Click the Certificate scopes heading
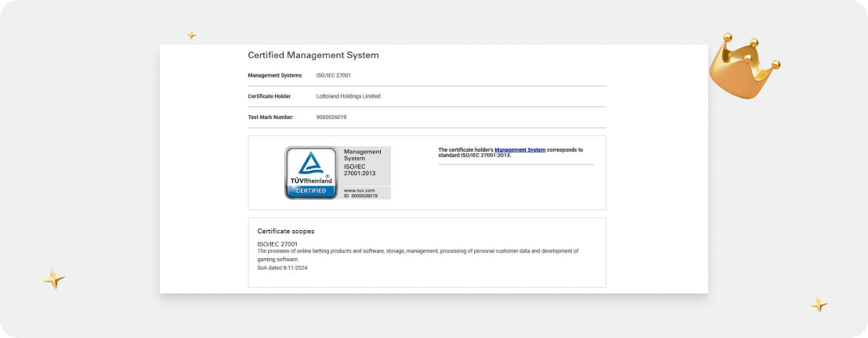 [x=286, y=232]
